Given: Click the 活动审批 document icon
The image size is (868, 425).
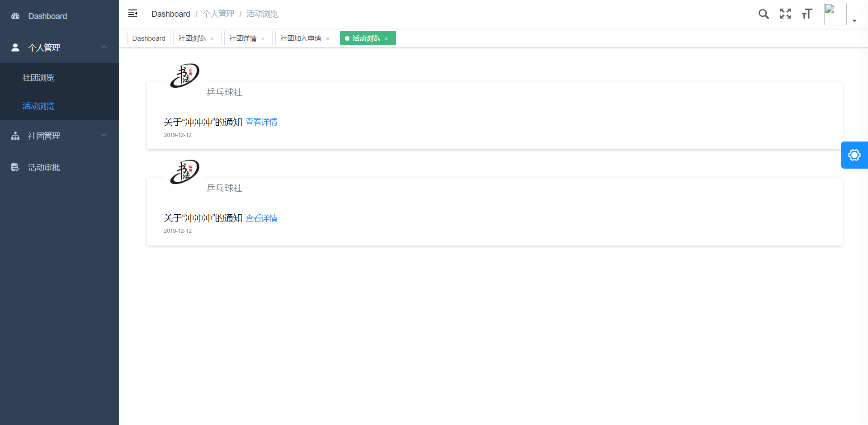Looking at the screenshot, I should click(x=15, y=167).
